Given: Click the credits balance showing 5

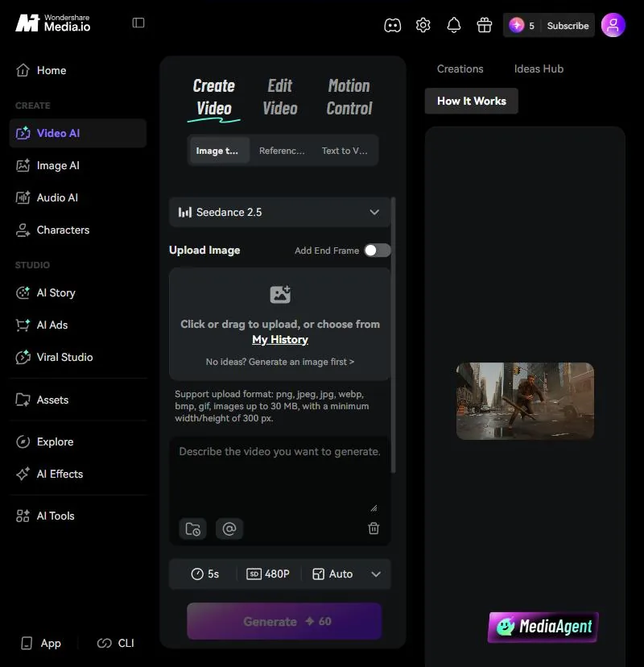Looking at the screenshot, I should pos(522,26).
